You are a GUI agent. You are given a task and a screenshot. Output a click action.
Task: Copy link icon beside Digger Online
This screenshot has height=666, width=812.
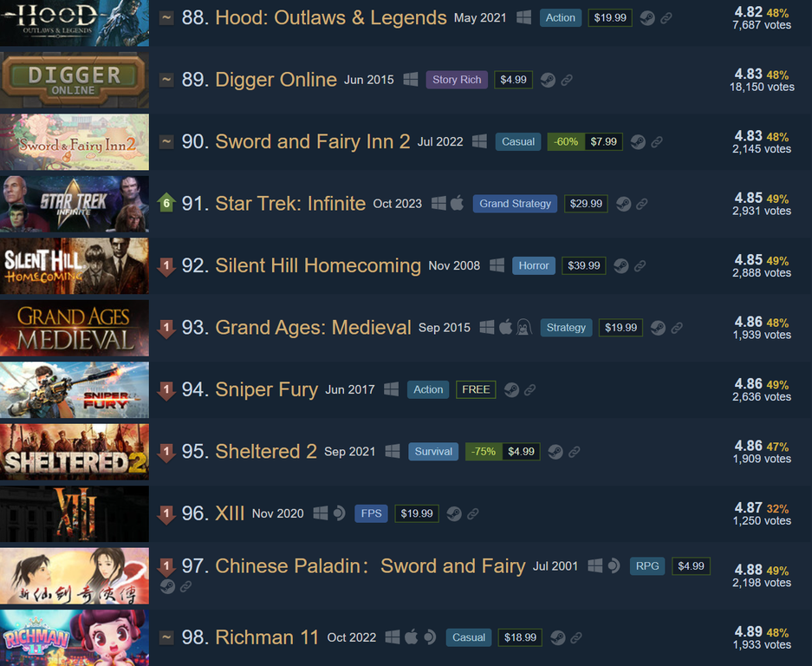pyautogui.click(x=567, y=81)
